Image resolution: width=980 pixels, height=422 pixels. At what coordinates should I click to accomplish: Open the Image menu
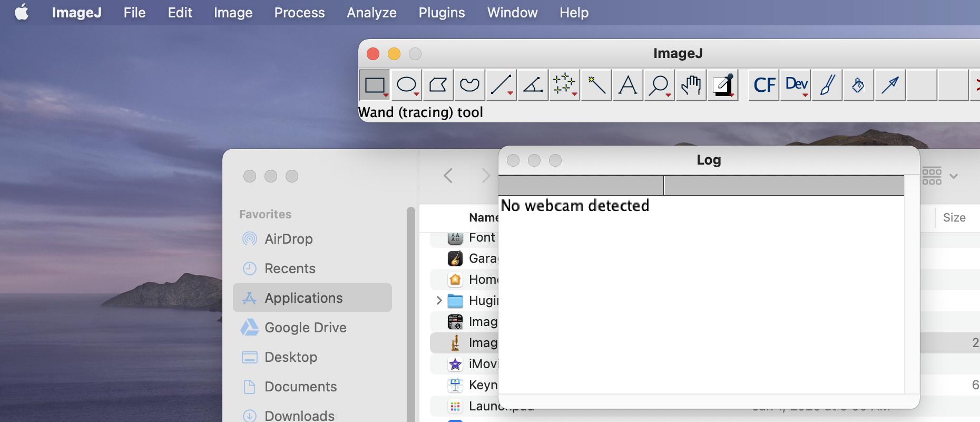[x=233, y=12]
